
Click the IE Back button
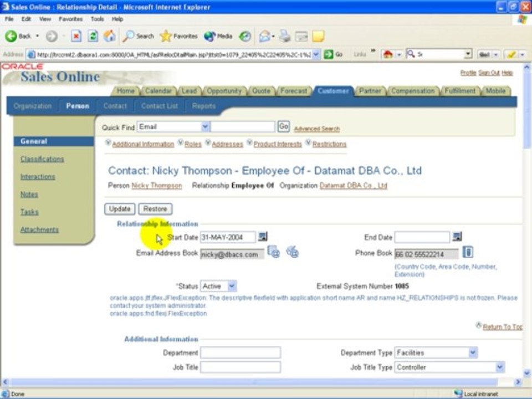tap(18, 36)
